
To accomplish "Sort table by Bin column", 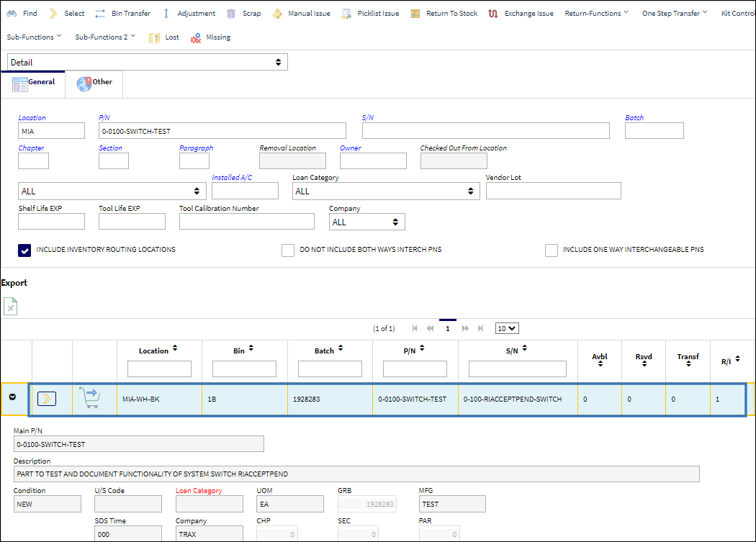I will coord(251,348).
